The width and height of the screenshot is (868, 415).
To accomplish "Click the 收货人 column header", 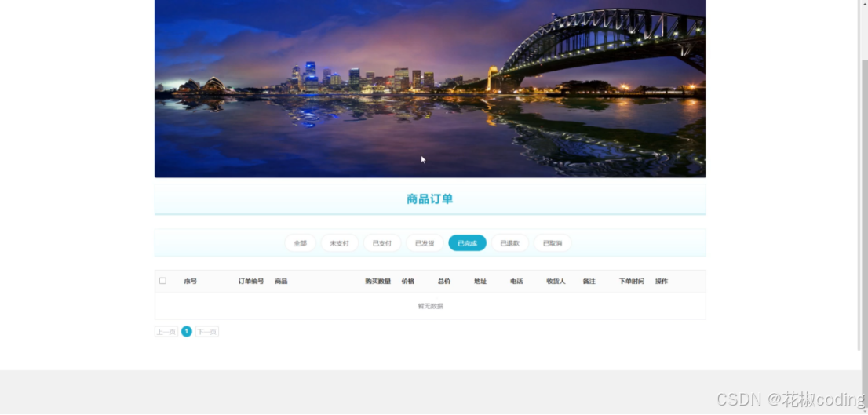I will [556, 282].
